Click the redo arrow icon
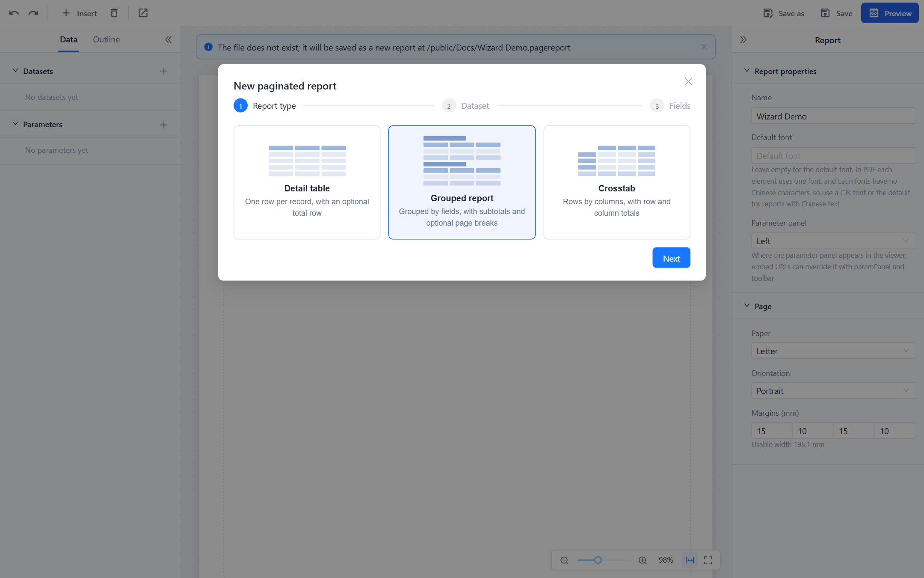Image resolution: width=924 pixels, height=578 pixels. click(33, 13)
